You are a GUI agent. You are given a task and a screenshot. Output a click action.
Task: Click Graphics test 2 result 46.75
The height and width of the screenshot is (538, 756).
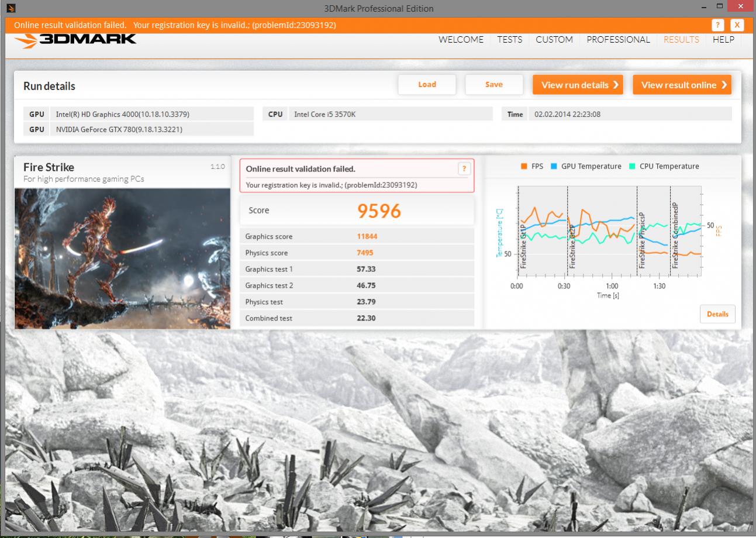[366, 285]
